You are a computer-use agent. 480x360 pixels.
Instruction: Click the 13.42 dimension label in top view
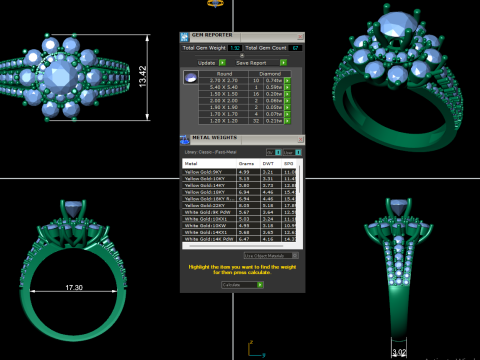click(x=142, y=77)
